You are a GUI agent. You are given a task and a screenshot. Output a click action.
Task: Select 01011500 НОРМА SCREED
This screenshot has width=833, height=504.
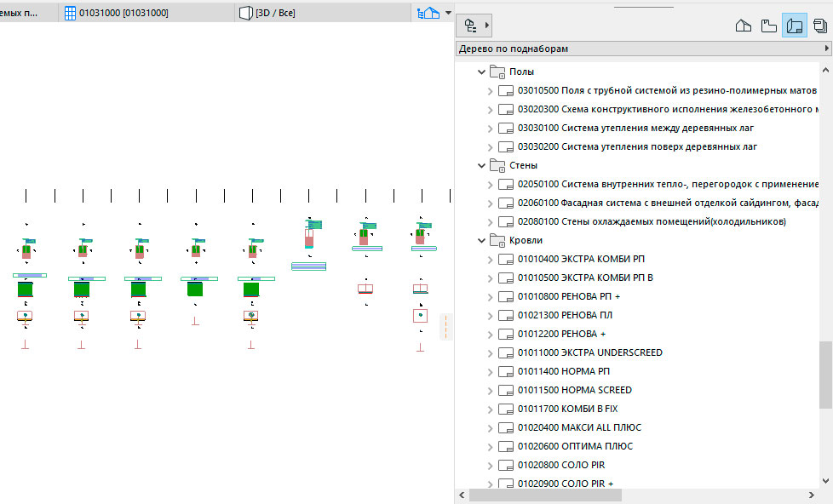coord(575,391)
